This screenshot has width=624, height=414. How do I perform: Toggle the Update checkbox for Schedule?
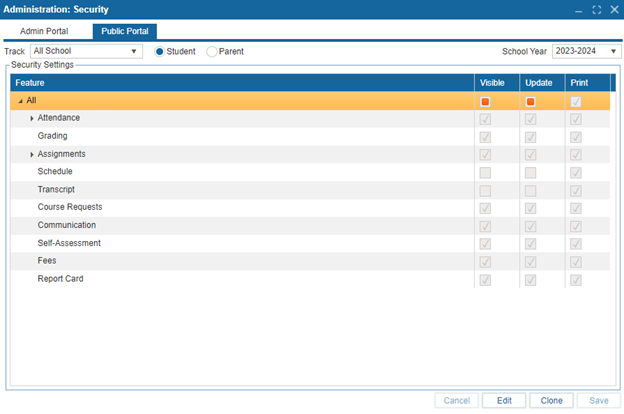click(x=530, y=172)
